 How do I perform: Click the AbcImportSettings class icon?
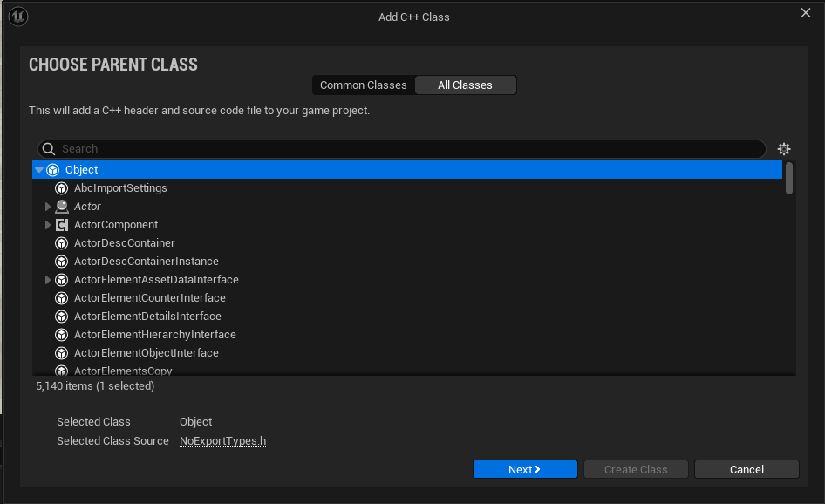tap(61, 187)
